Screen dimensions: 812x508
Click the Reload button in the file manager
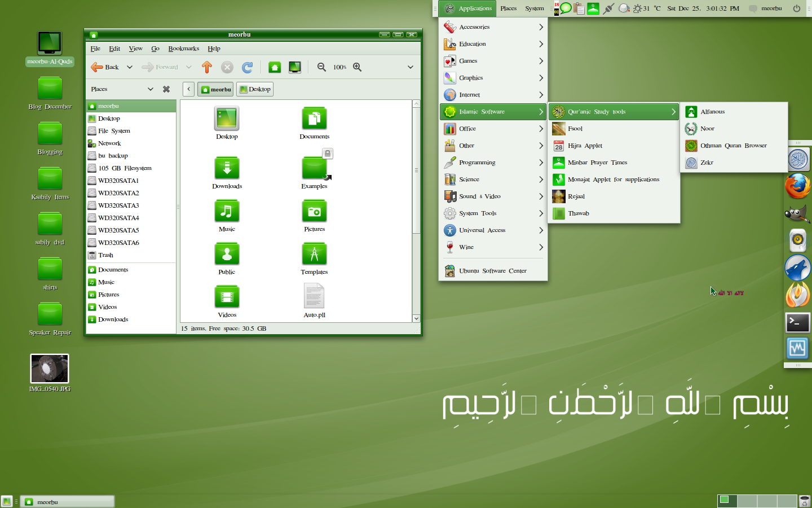tap(247, 67)
